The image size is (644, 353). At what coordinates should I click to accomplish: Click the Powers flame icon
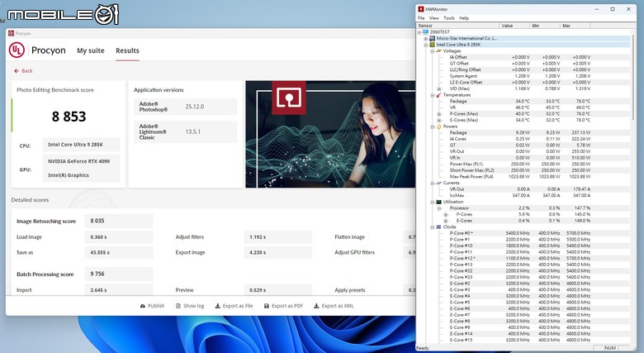[x=438, y=126]
